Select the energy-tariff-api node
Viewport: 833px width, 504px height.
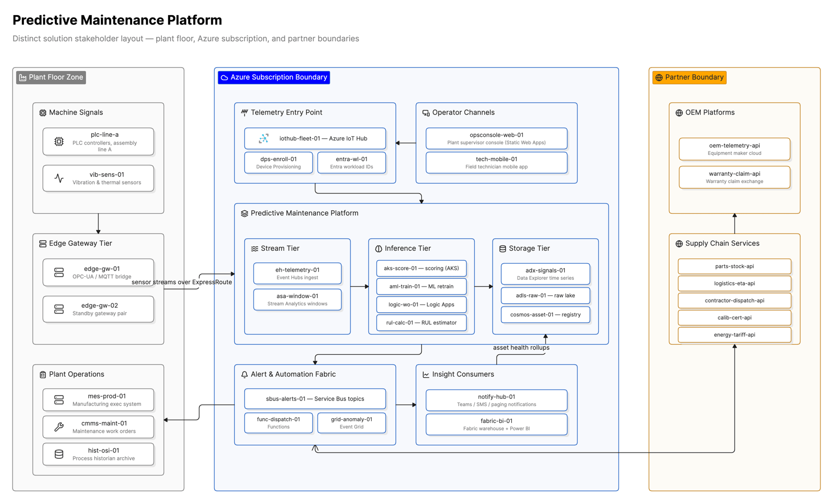tap(734, 335)
